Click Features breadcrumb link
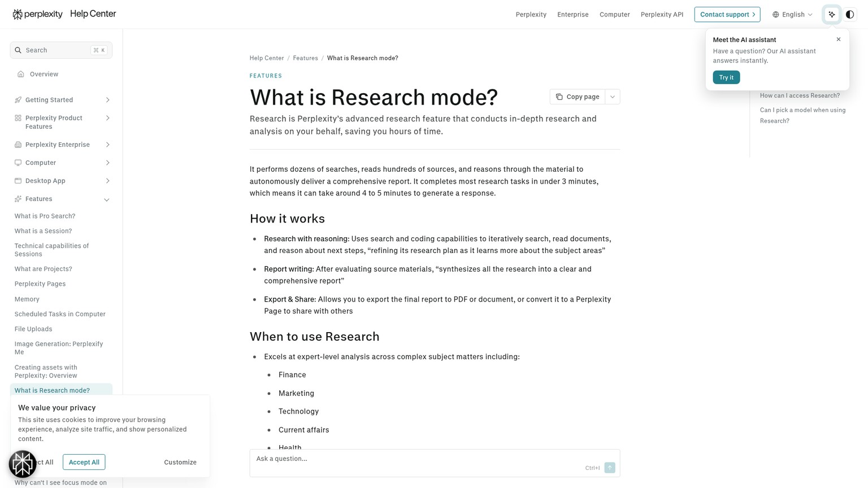This screenshot has width=868, height=488. coord(305,58)
